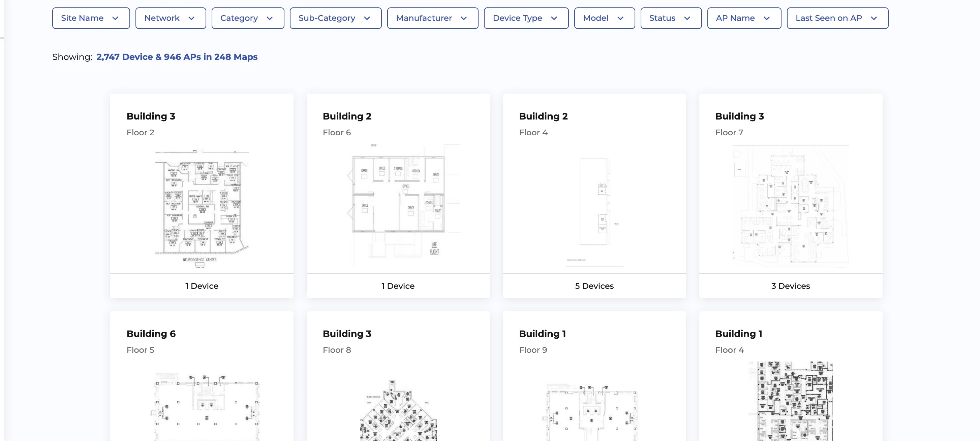Select Building 2 Floor 4 map thumbnail
The image size is (980, 441).
[x=594, y=205]
